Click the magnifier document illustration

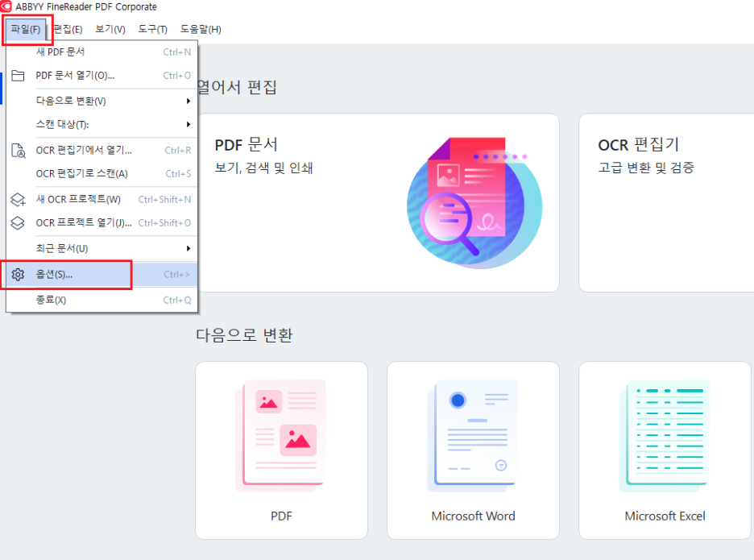474,202
